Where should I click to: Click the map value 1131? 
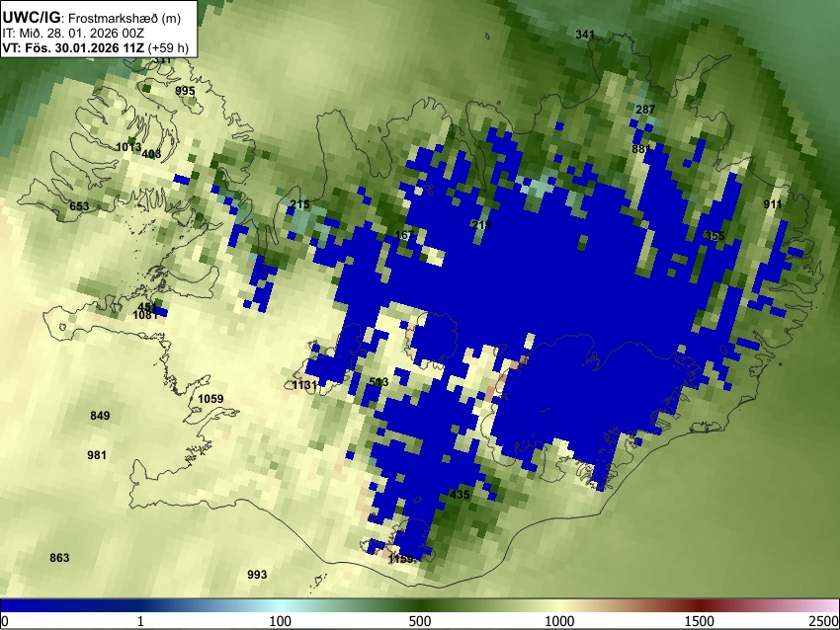point(304,385)
